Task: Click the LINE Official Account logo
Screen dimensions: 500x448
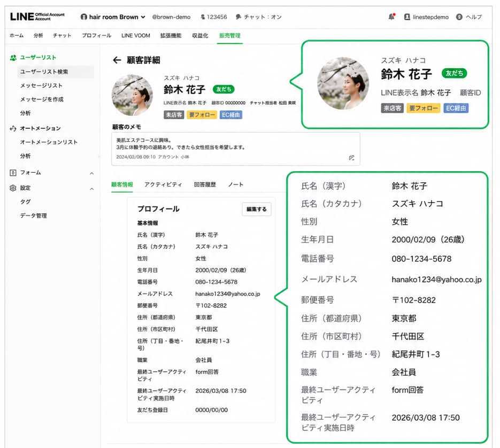Action: click(37, 17)
